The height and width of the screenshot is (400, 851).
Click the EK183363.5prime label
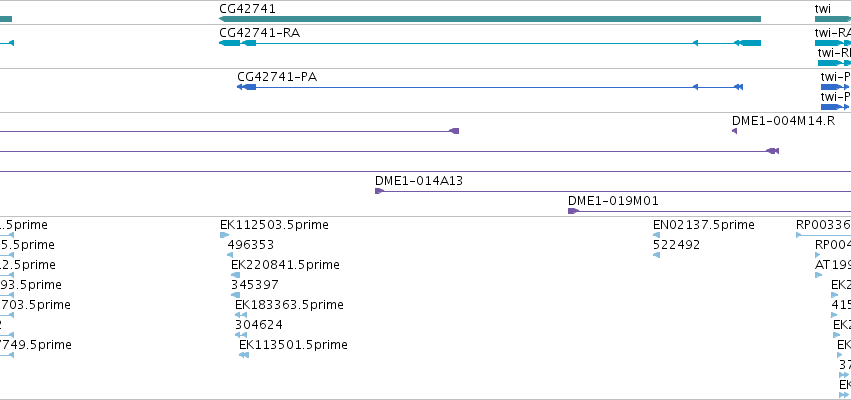tap(289, 305)
